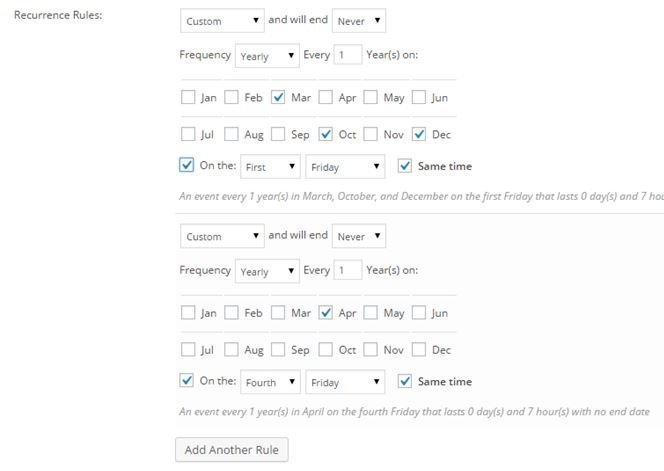The width and height of the screenshot is (664, 471).
Task: Open second rule's Frequency Yearly dropdown
Action: [x=267, y=272]
